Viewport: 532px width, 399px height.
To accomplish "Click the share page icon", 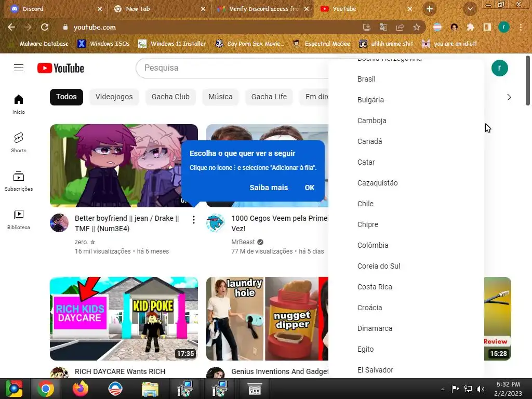I will click(x=400, y=27).
